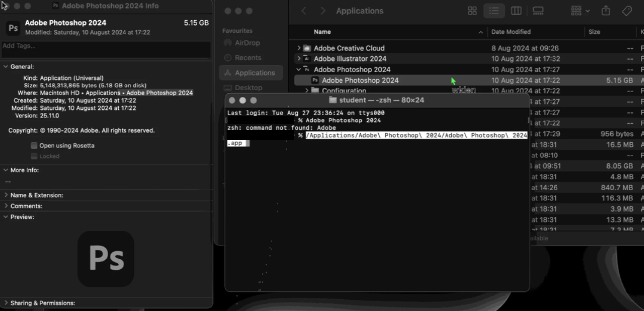The height and width of the screenshot is (311, 644).
Task: Open AirDrop from Finder sidebar
Action: coord(247,43)
